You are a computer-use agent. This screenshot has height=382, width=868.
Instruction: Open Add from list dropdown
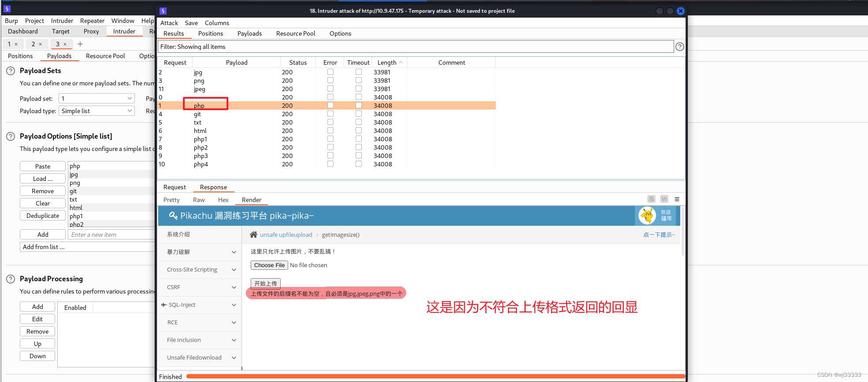tap(87, 247)
